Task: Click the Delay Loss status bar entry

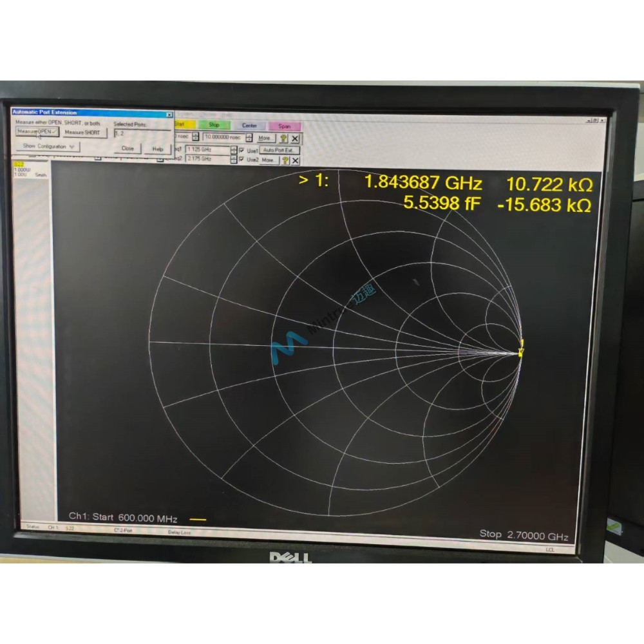Action: 180,533
